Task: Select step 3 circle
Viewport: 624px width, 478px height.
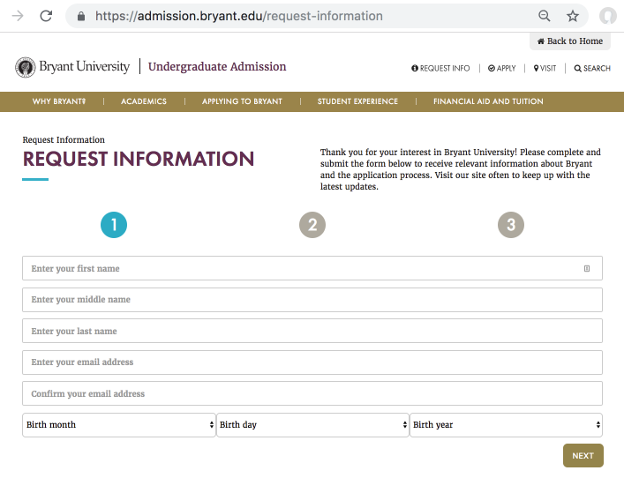Action: pos(511,225)
